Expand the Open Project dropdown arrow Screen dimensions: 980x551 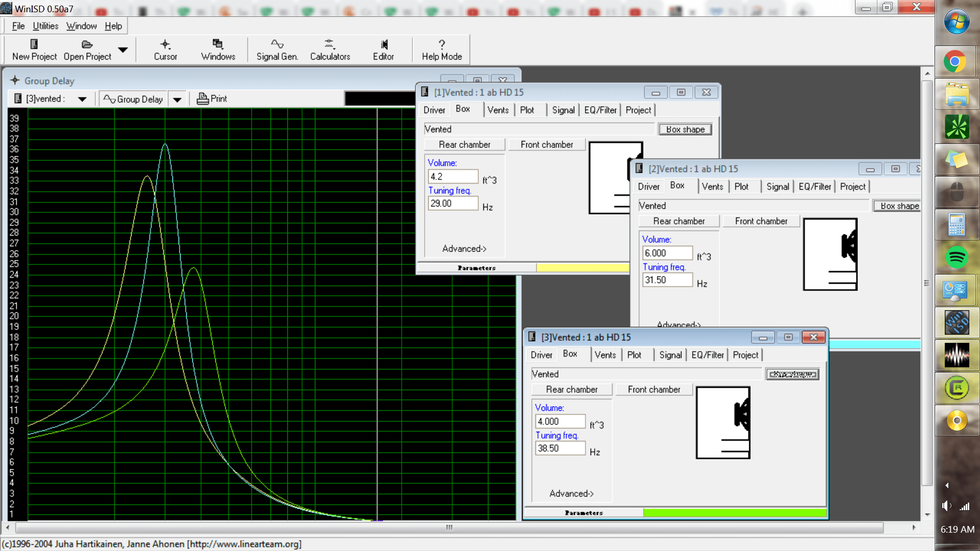coord(122,49)
